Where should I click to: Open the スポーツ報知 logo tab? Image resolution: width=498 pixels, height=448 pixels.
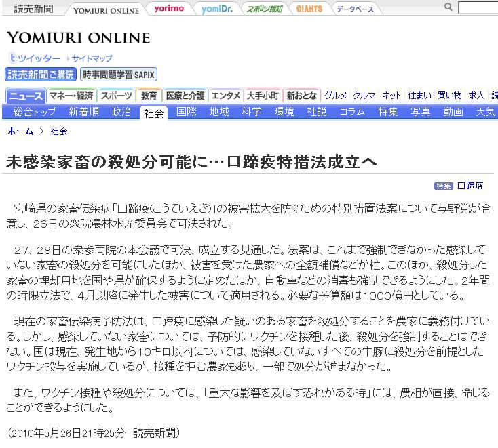265,9
